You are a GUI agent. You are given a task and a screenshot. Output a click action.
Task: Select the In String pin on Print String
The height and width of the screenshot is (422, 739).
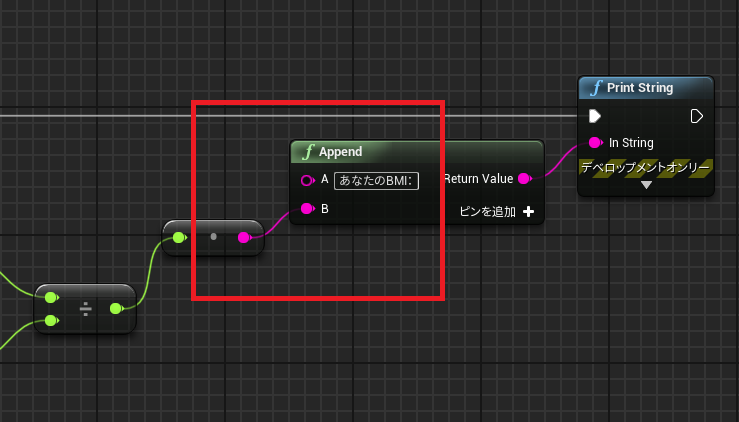tap(595, 143)
